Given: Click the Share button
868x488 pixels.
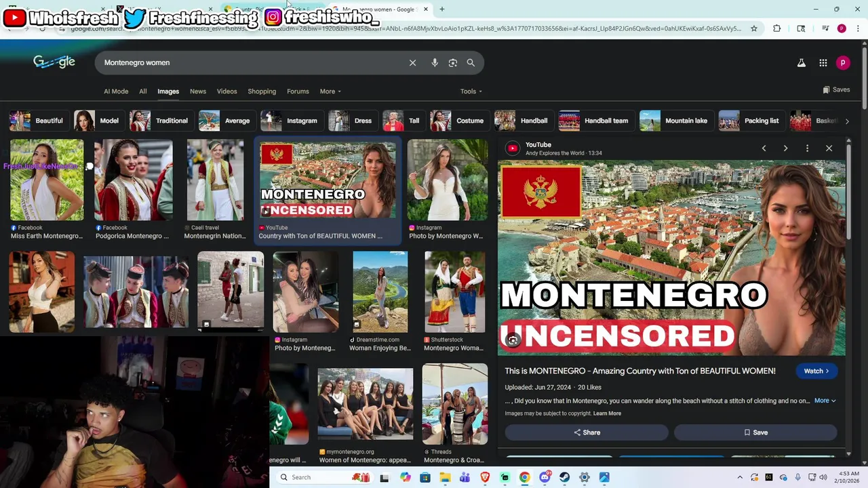Looking at the screenshot, I should click(587, 432).
